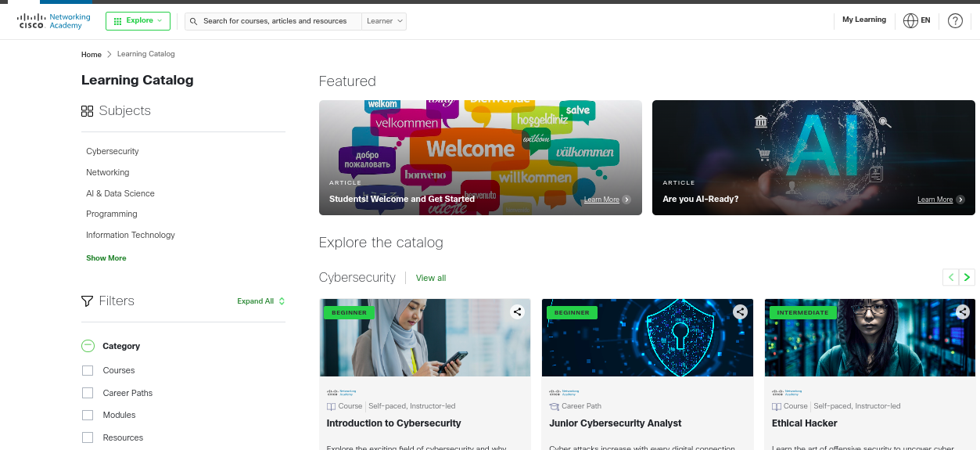Check the Resources filter
This screenshot has width=980, height=450.
point(88,437)
